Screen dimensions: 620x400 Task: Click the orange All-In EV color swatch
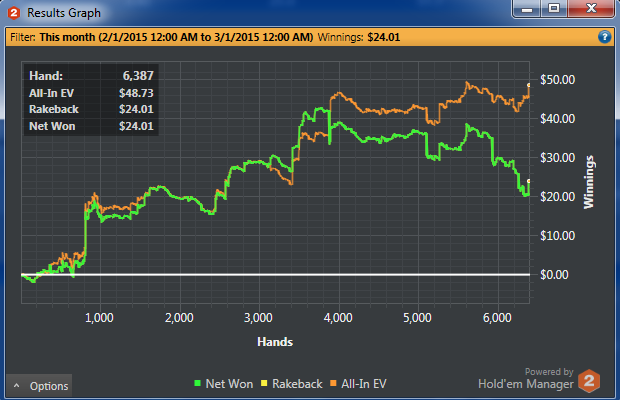[x=333, y=383]
